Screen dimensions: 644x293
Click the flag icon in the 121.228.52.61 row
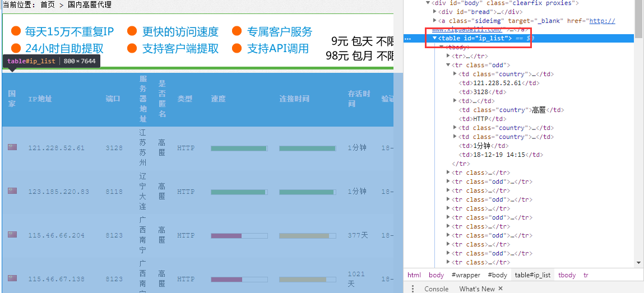(x=12, y=147)
